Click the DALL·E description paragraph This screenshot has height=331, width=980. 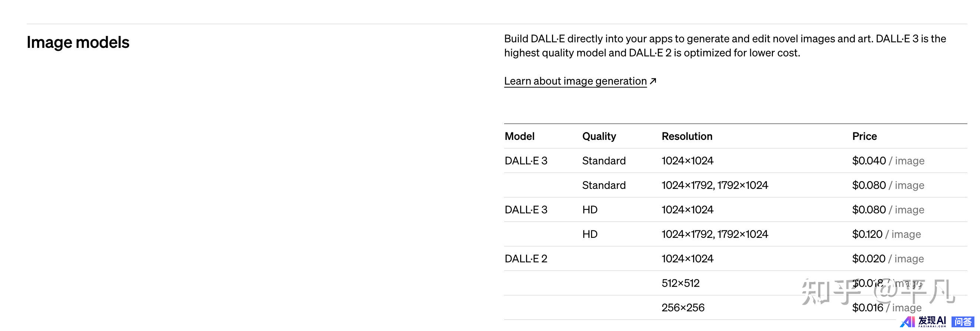tap(725, 46)
